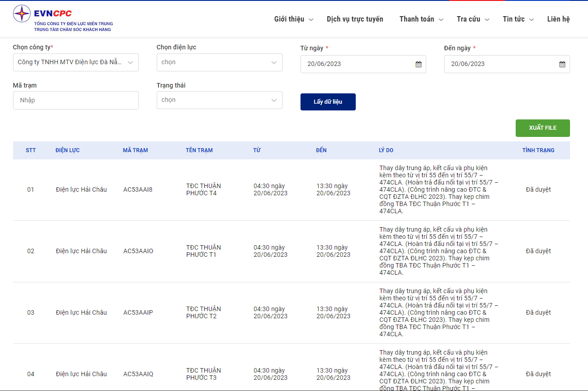Image resolution: width=588 pixels, height=391 pixels.
Task: Click the EVNCPC star logo
Action: pos(22,14)
